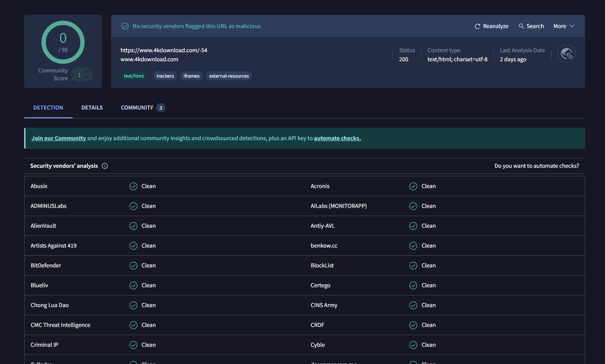Click the detection score circle 0/98
This screenshot has width=605, height=364.
tap(63, 42)
